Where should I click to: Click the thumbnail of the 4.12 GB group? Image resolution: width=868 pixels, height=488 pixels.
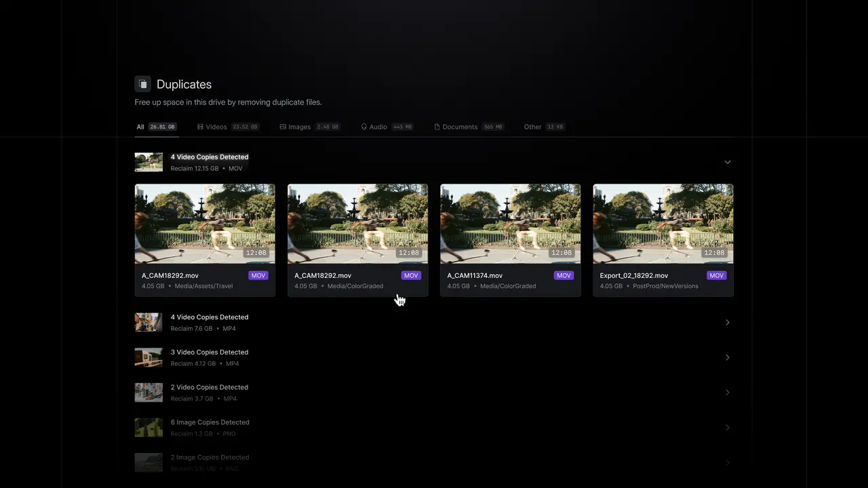tap(149, 357)
